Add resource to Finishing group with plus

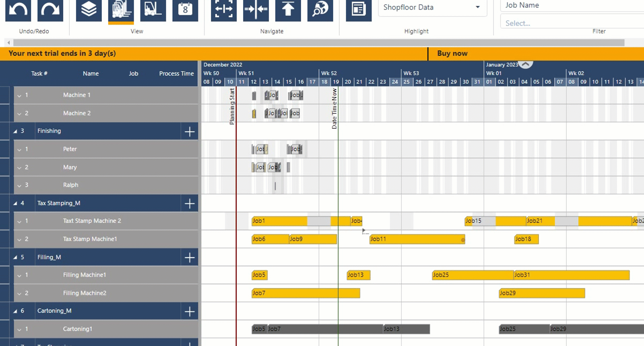190,131
